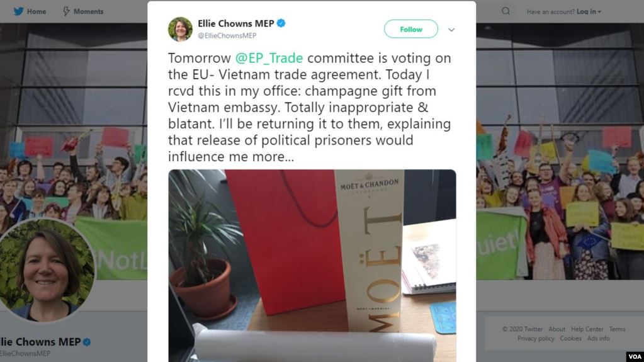
Task: Click the Ads info footer link
Action: [x=599, y=339]
